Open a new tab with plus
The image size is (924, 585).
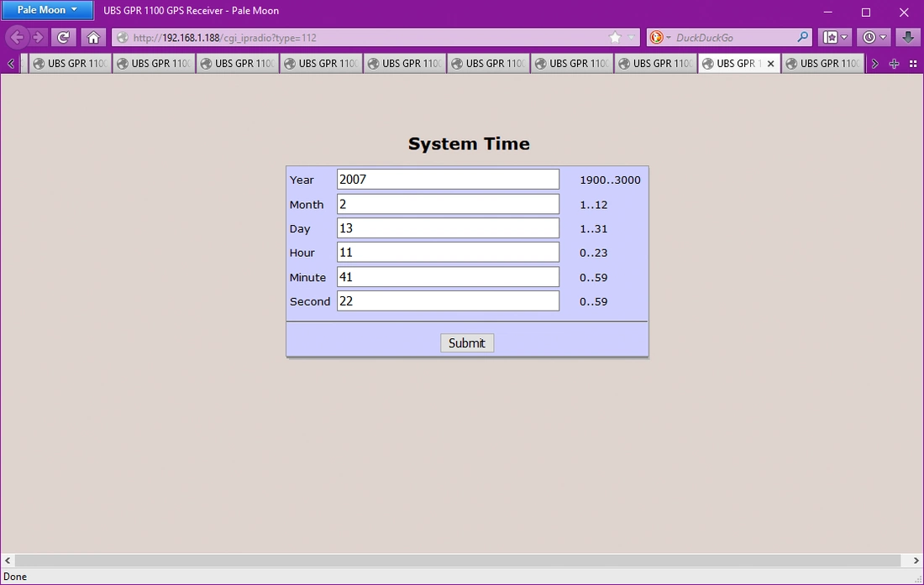pyautogui.click(x=894, y=64)
